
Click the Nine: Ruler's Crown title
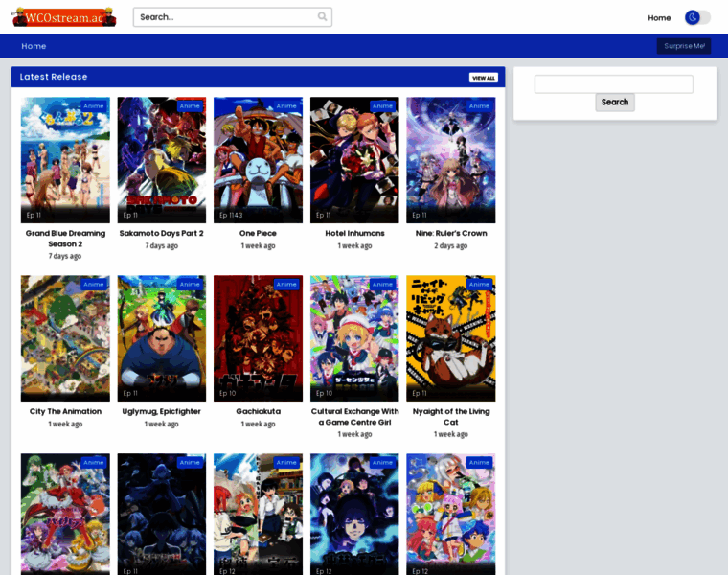(x=451, y=233)
